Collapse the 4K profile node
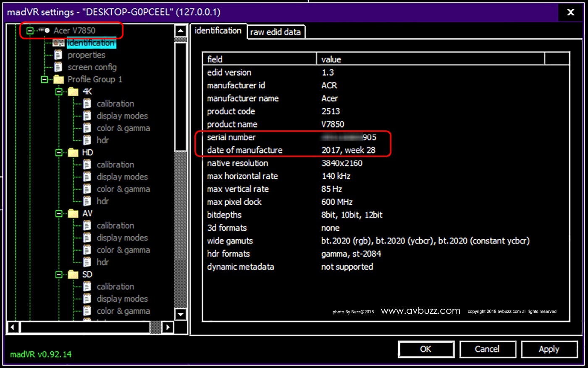 (x=59, y=92)
